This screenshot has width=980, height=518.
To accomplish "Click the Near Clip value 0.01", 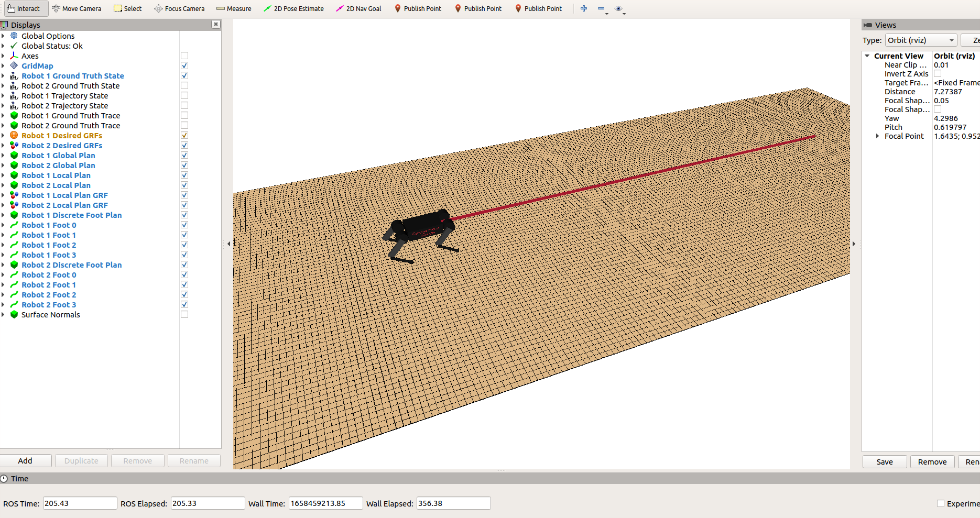I will 941,65.
